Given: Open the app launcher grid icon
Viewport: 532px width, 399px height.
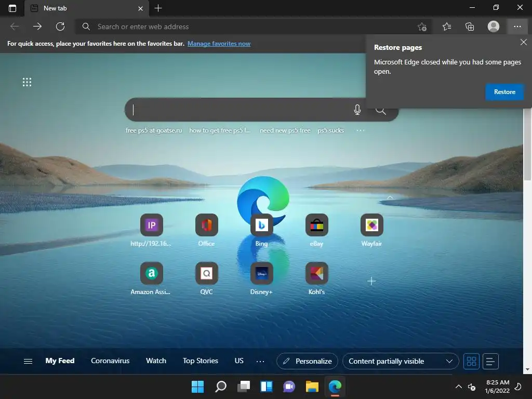Looking at the screenshot, I should [x=27, y=82].
